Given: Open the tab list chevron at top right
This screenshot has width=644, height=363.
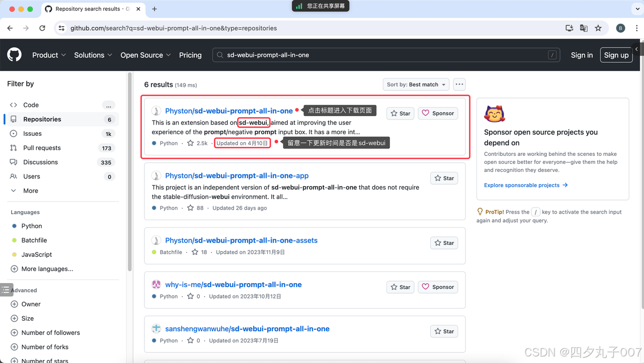Looking at the screenshot, I should tap(636, 9).
